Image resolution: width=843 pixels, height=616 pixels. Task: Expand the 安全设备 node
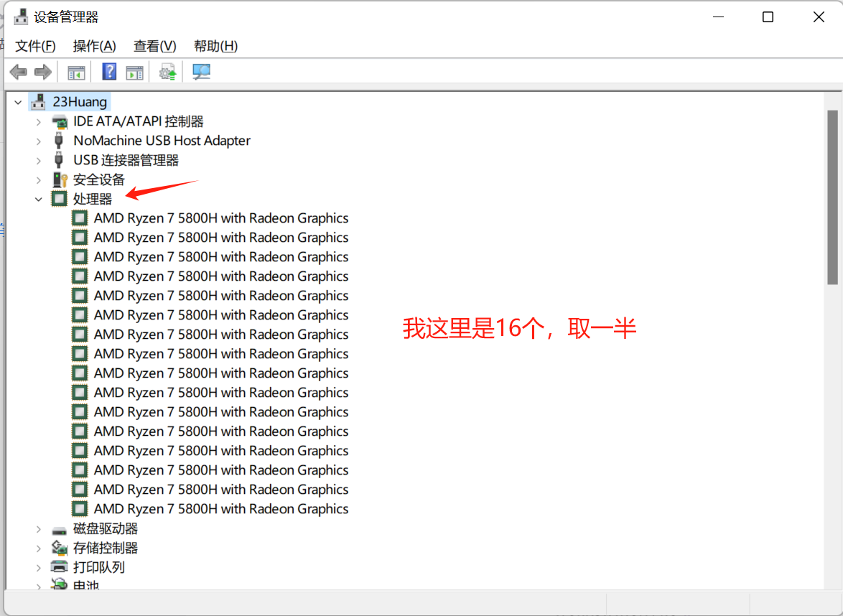39,180
